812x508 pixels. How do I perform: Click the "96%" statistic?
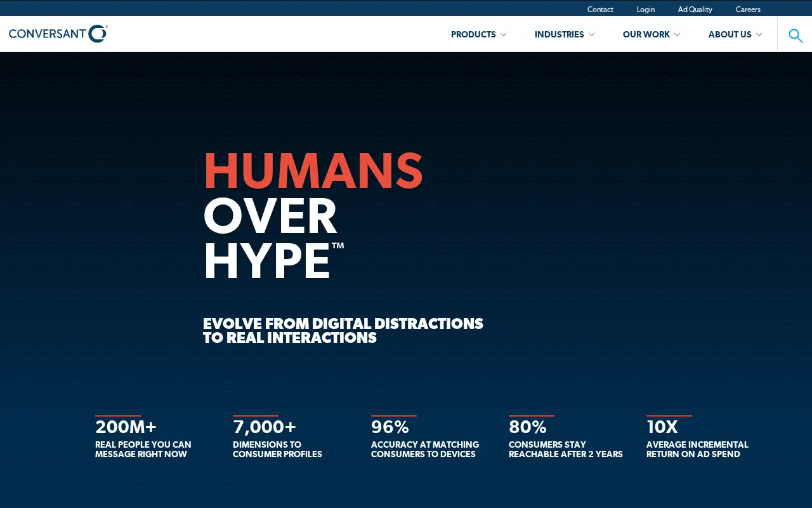[390, 427]
